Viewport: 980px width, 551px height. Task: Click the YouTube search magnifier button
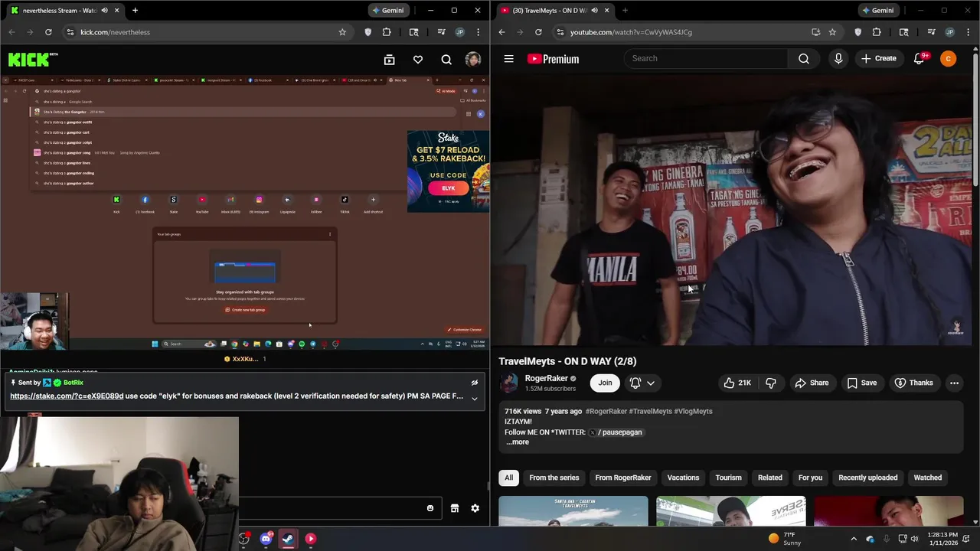click(x=804, y=58)
